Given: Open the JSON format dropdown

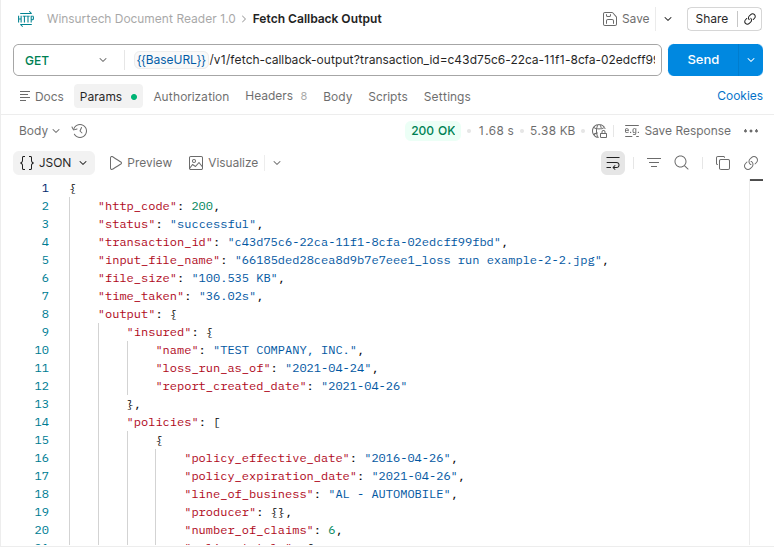Looking at the screenshot, I should pos(54,163).
